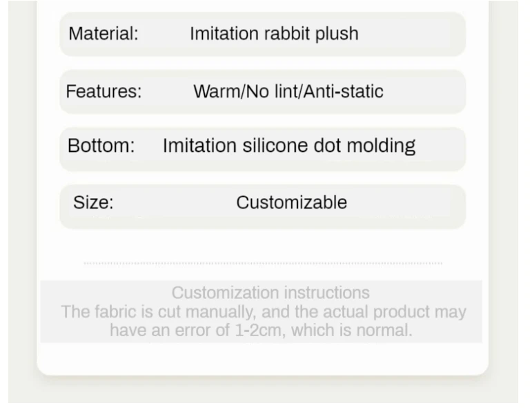
Task: Click the Customizable size value
Action: 291,203
